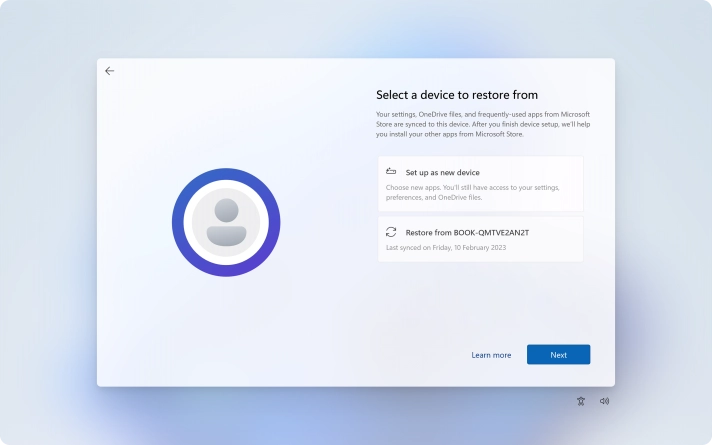The image size is (712, 445).
Task: Open the accessibility options icon
Action: 581,401
